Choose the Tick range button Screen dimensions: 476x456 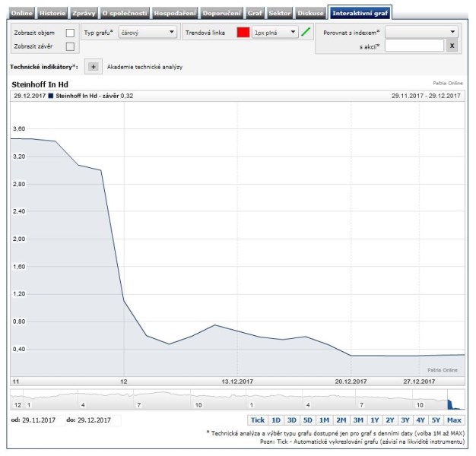pos(258,420)
